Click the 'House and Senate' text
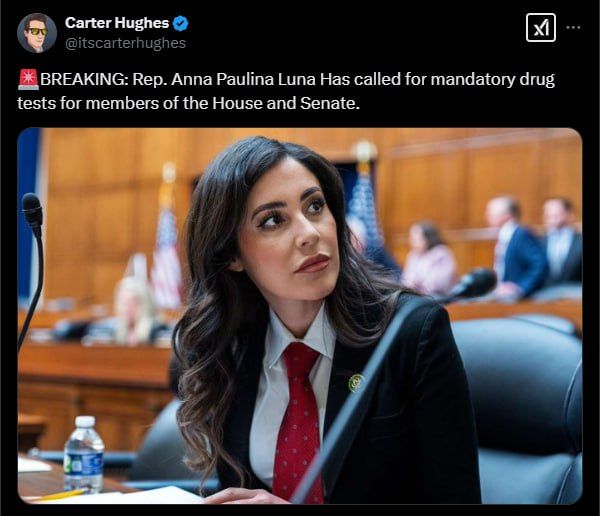Screen dimensions: 600x516 click(285, 103)
